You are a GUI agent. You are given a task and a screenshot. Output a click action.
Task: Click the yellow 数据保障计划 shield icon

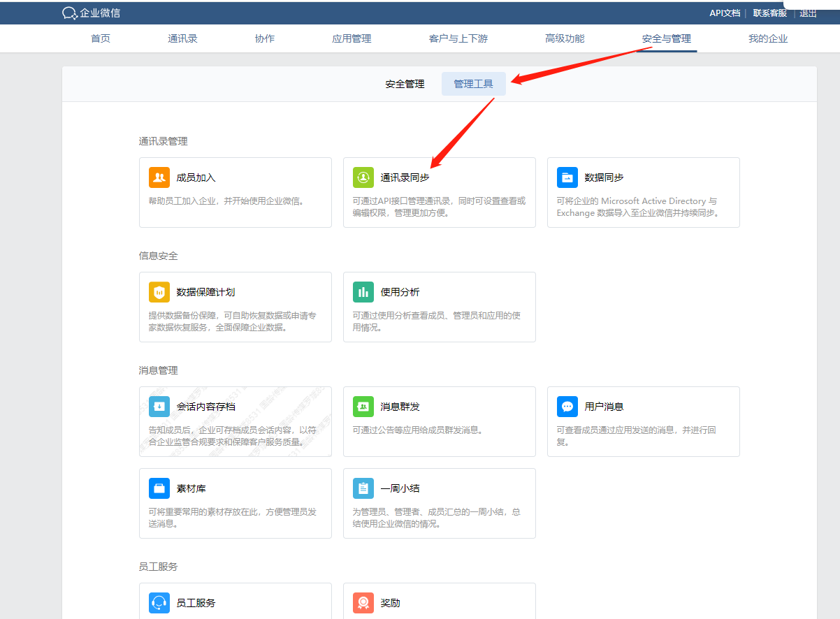point(159,292)
